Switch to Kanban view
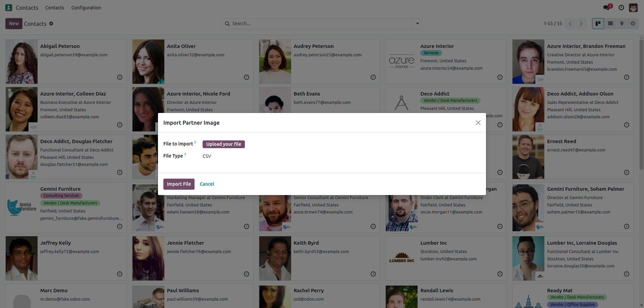Screen dimensions: 644x308 (598, 23)
